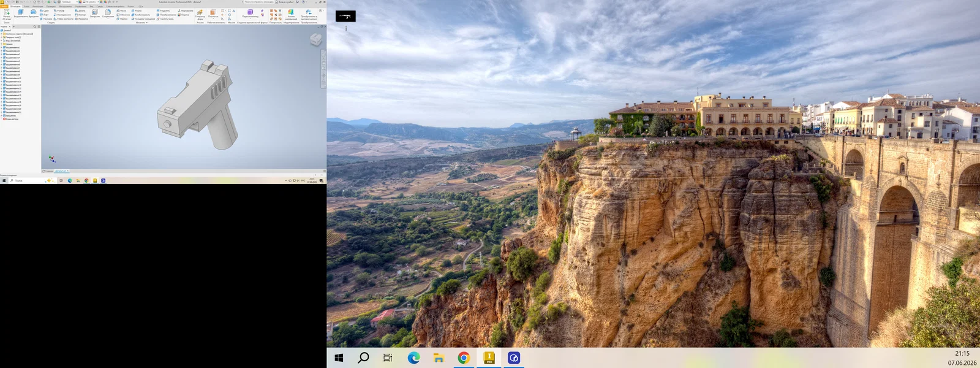Click the Delete Face (Удалить грань) command
This screenshot has height=368, width=980.
165,19
